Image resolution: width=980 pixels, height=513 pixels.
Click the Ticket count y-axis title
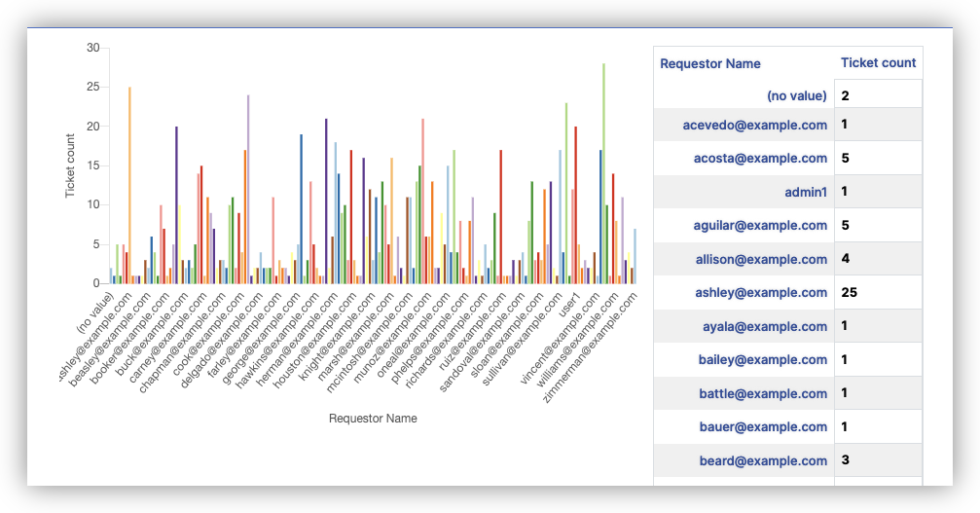70,165
